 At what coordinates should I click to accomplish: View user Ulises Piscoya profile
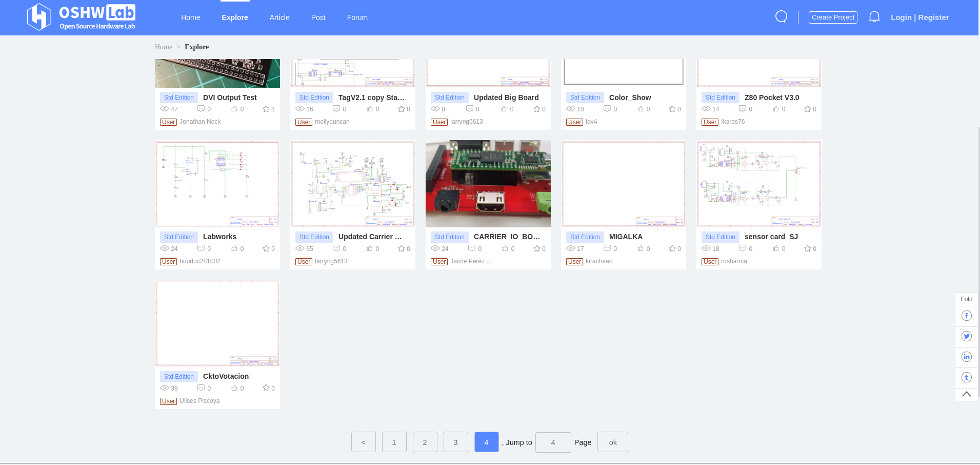tap(199, 401)
